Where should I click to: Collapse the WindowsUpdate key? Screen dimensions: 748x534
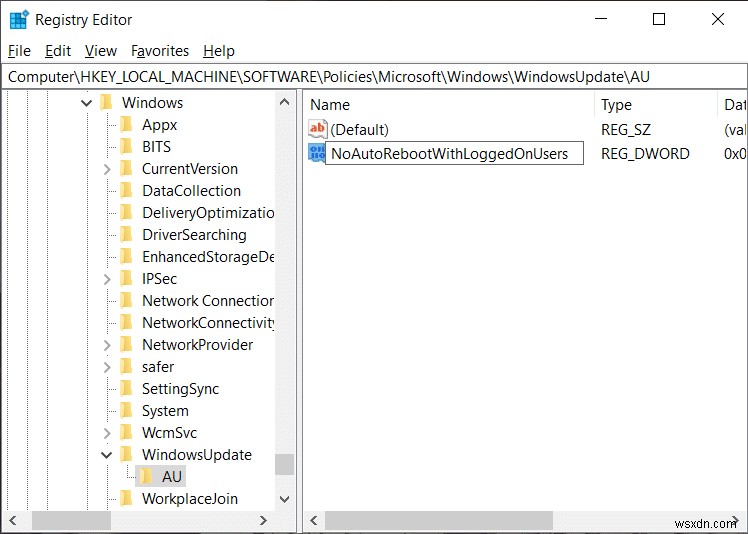(x=107, y=455)
